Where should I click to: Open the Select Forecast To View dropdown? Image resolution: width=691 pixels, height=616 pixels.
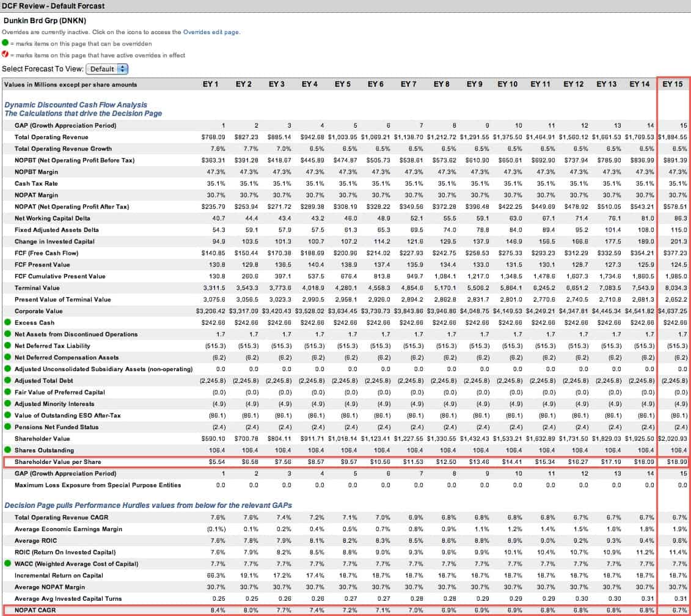(107, 69)
